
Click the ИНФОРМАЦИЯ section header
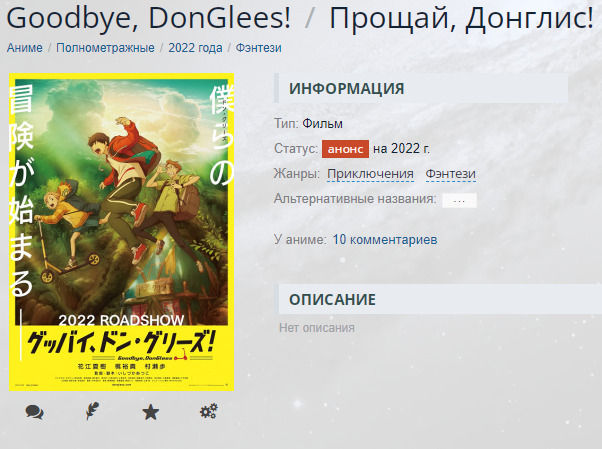tap(421, 89)
